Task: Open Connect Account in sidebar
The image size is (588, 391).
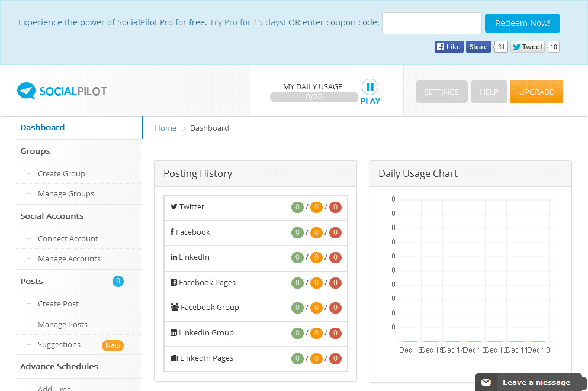Action: point(68,239)
